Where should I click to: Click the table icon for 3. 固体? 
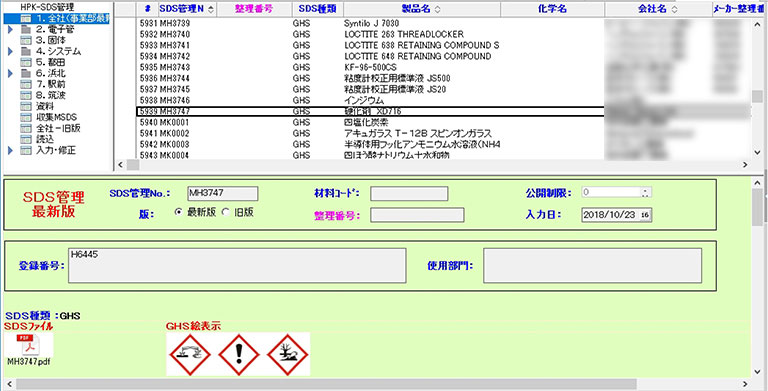(26, 40)
